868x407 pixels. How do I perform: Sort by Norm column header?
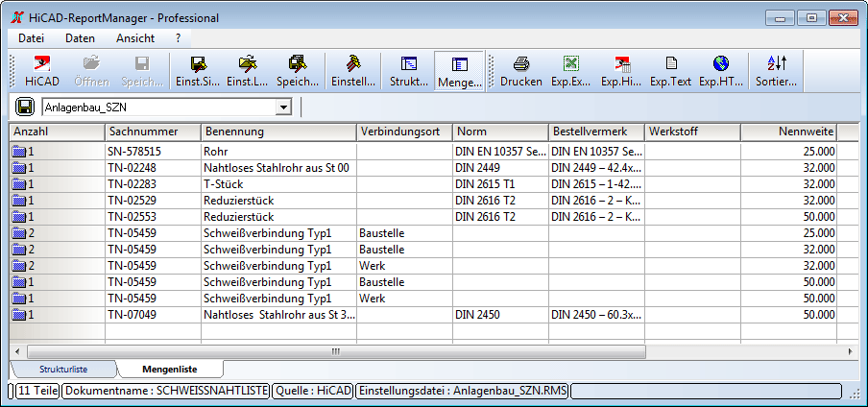[x=500, y=132]
